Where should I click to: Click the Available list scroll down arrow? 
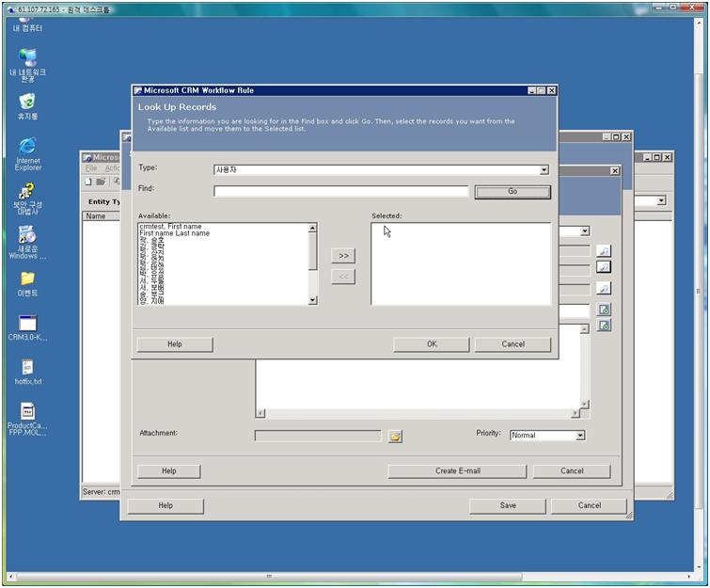tap(312, 300)
